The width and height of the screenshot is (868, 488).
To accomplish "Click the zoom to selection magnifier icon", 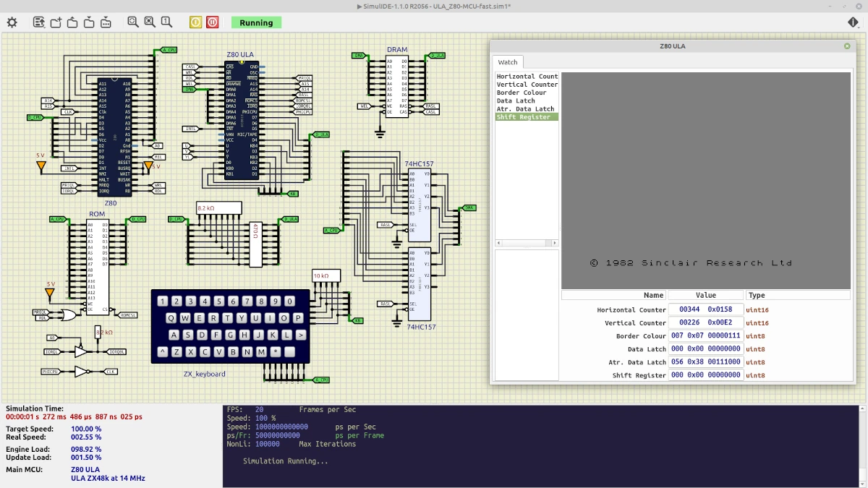I will tap(150, 22).
